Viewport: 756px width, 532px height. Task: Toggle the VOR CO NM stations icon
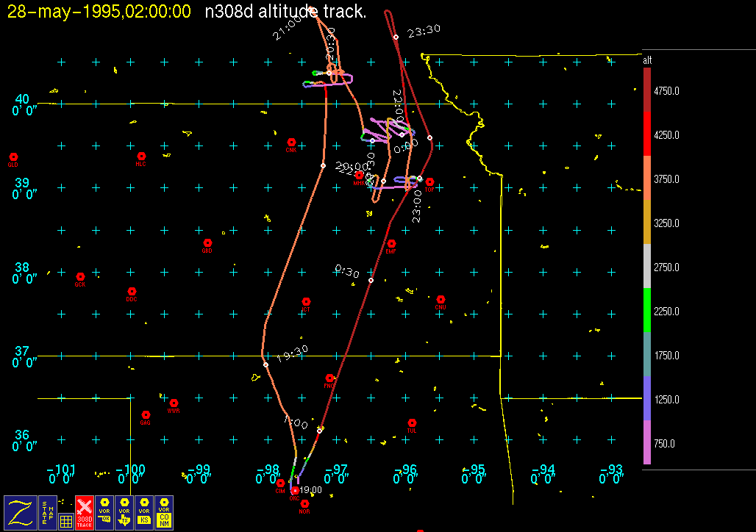pyautogui.click(x=164, y=513)
